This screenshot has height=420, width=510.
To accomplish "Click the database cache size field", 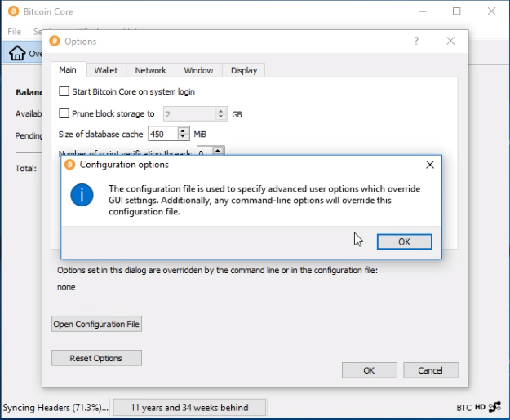I will pos(163,134).
